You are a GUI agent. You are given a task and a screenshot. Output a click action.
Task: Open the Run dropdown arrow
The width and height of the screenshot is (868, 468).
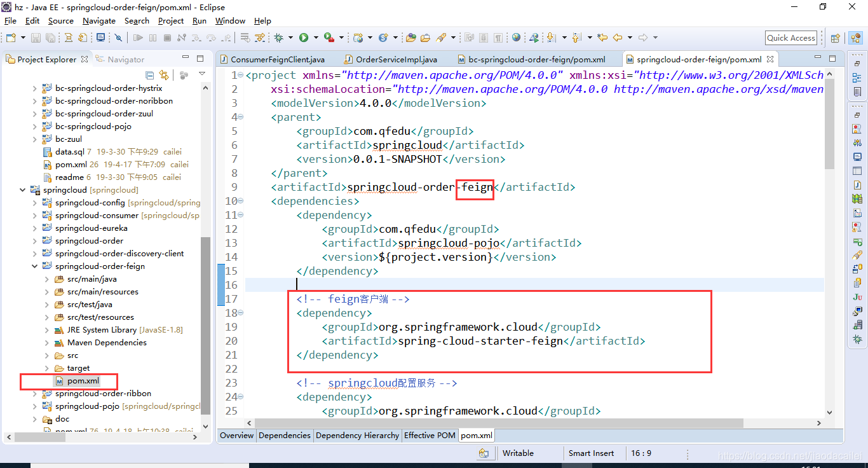pyautogui.click(x=315, y=38)
